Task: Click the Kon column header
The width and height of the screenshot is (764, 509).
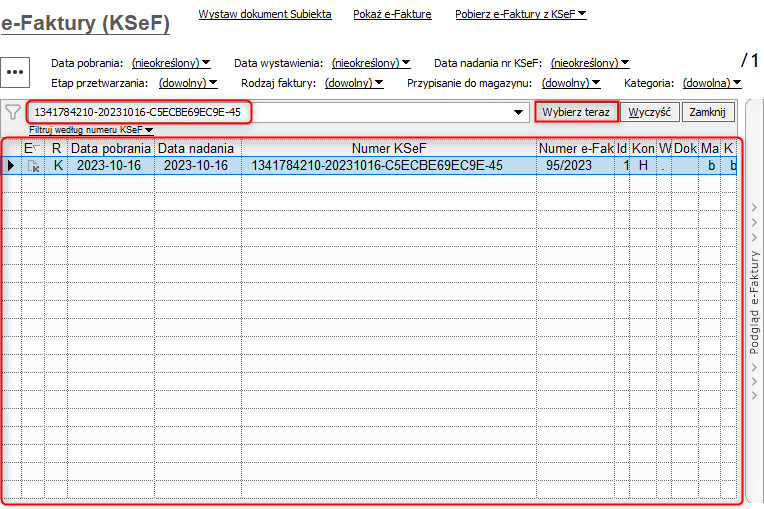Action: click(x=643, y=148)
